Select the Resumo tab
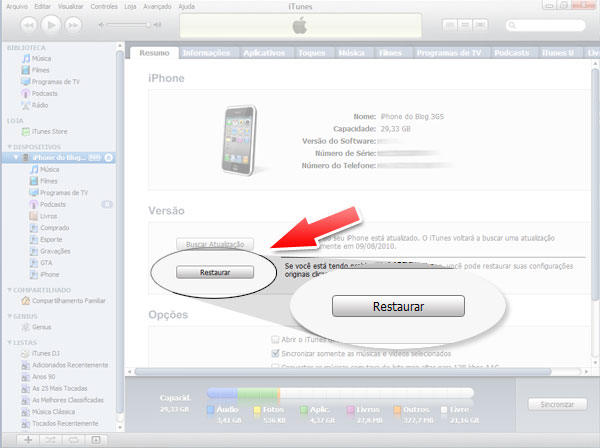 154,53
